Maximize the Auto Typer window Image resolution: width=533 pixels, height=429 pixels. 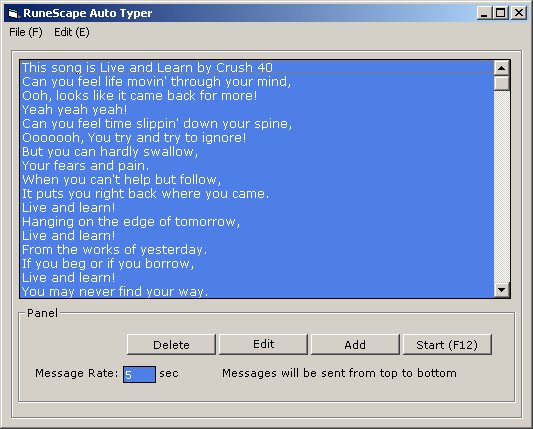(501, 13)
